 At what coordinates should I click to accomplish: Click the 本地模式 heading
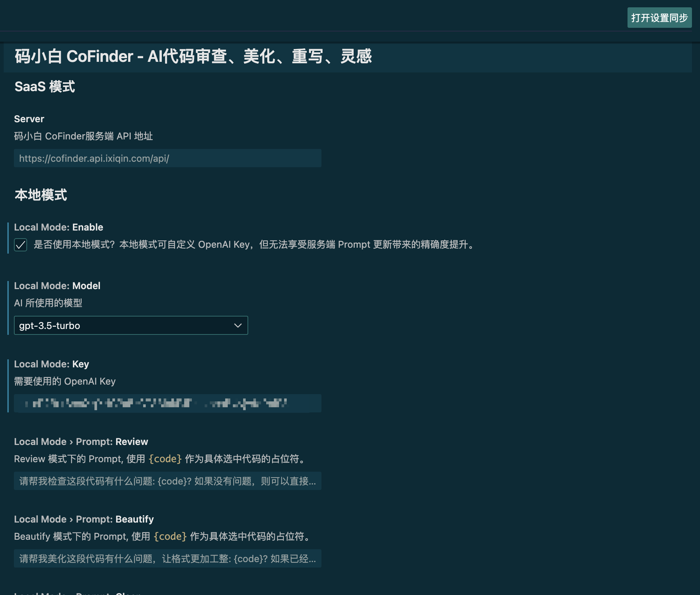click(x=41, y=195)
